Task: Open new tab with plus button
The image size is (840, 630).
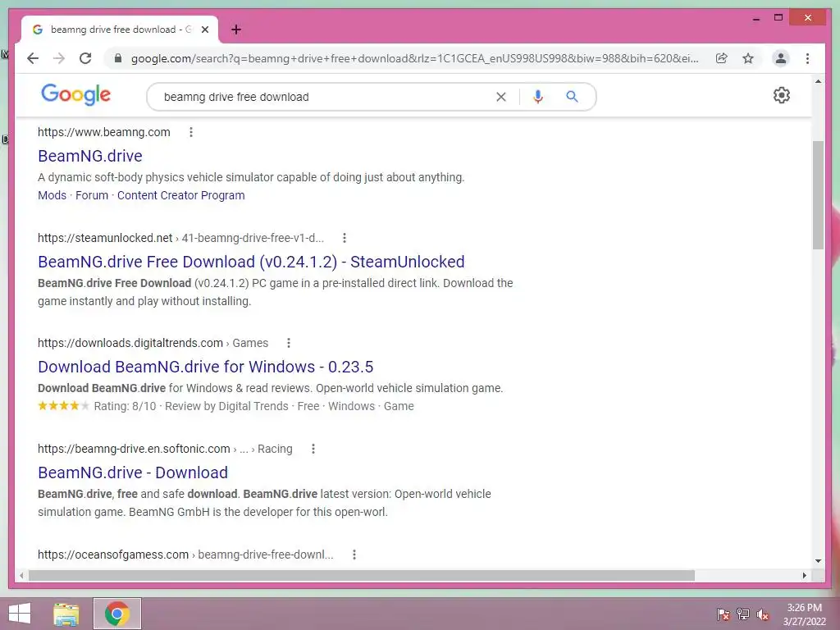Action: coord(236,30)
